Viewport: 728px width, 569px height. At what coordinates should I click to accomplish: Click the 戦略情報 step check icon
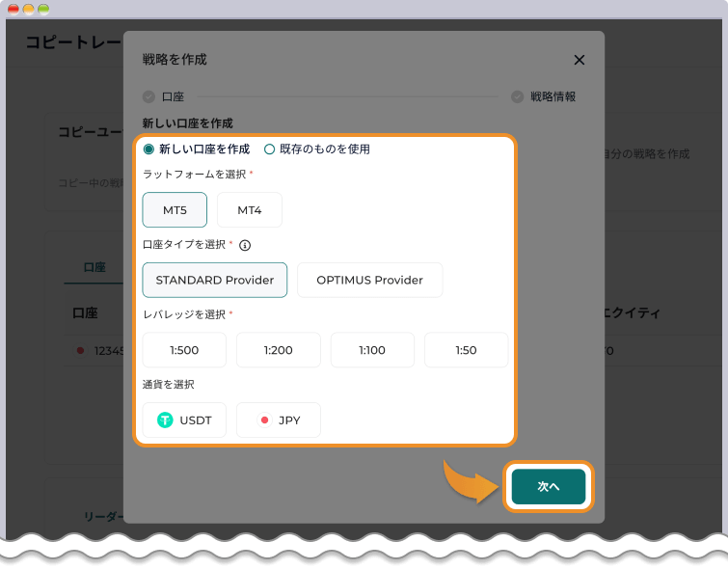(x=517, y=96)
